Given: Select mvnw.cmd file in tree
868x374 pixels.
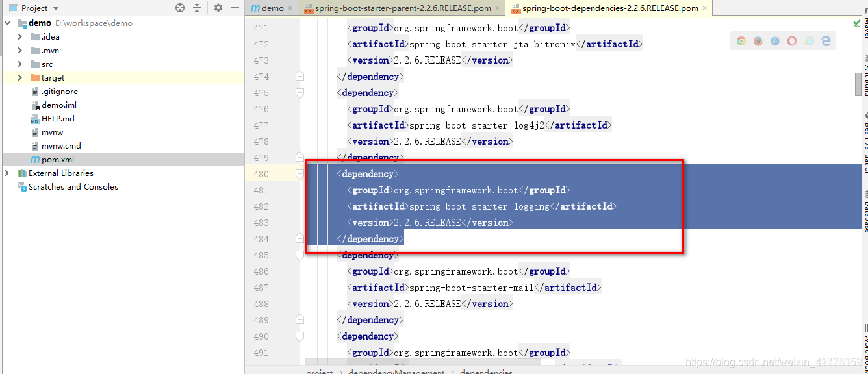Looking at the screenshot, I should point(61,146).
